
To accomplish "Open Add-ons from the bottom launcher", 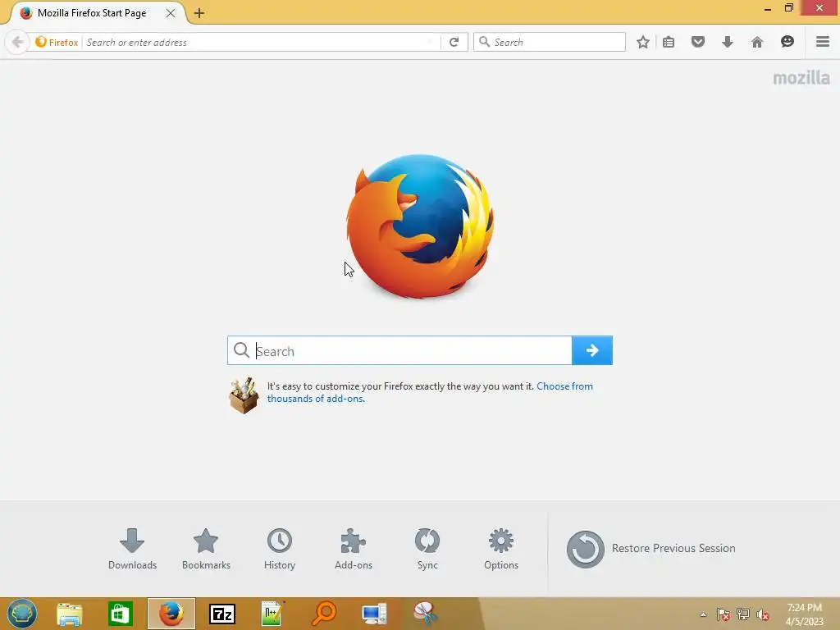I will (x=354, y=549).
